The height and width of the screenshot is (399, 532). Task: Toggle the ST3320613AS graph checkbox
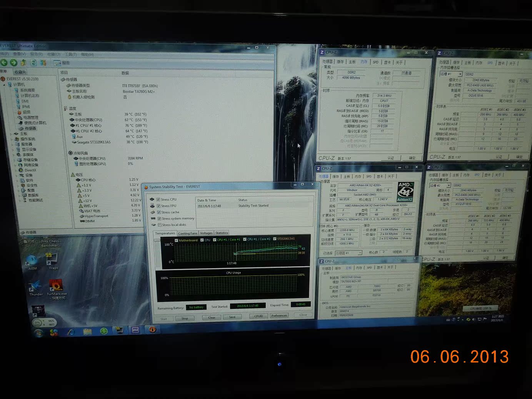[x=275, y=239]
